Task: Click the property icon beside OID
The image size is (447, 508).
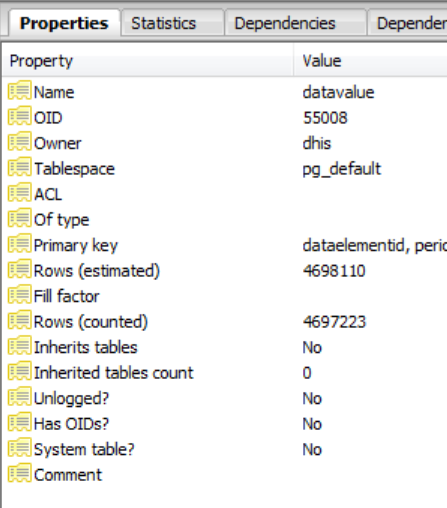Action: point(20,116)
